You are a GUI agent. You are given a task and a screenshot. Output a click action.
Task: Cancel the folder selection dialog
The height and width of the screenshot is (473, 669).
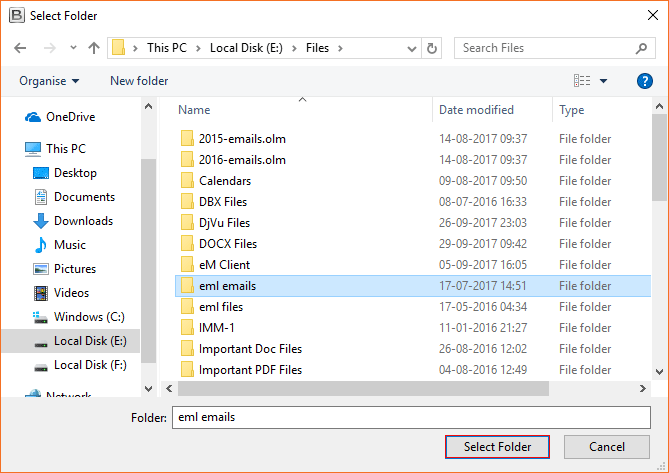pos(606,447)
